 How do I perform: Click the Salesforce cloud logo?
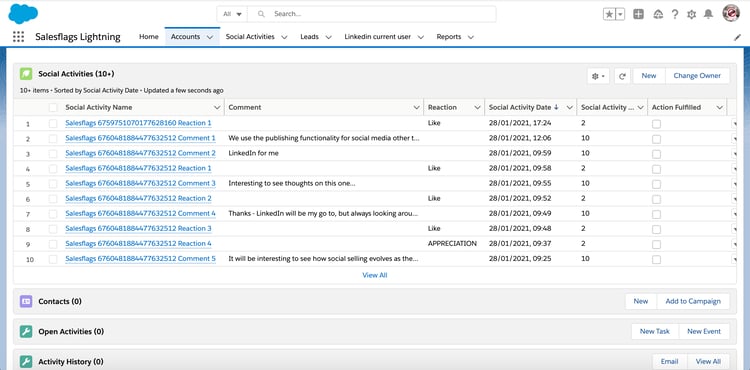23,13
